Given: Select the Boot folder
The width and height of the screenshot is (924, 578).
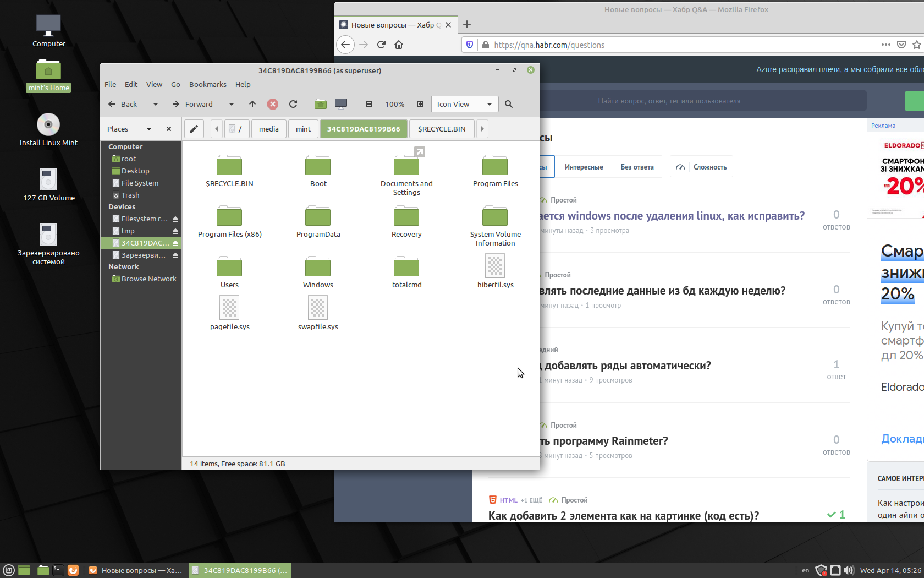Looking at the screenshot, I should tap(318, 171).
